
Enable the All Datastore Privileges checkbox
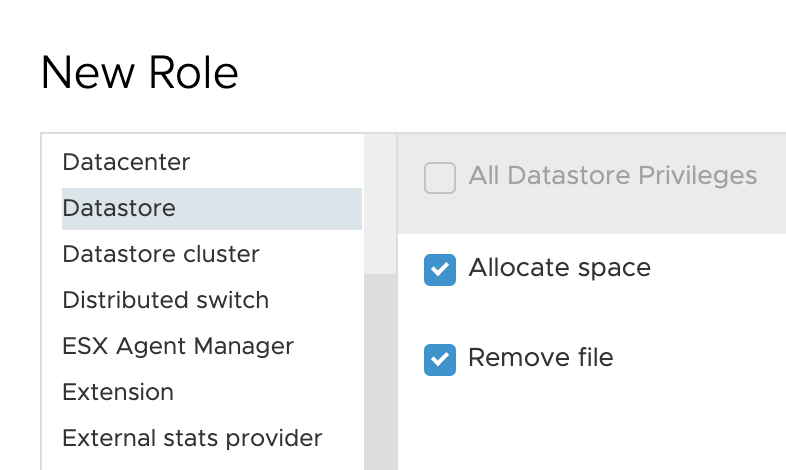[440, 177]
